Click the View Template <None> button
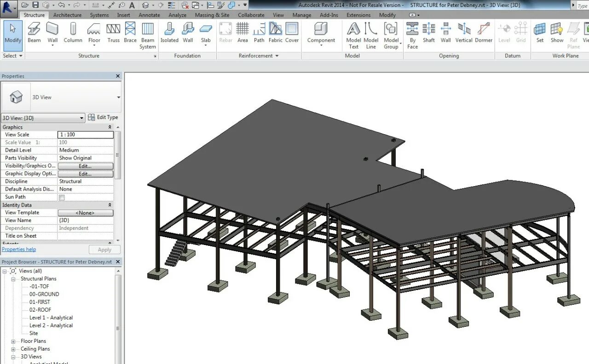The width and height of the screenshot is (589, 364). 86,213
